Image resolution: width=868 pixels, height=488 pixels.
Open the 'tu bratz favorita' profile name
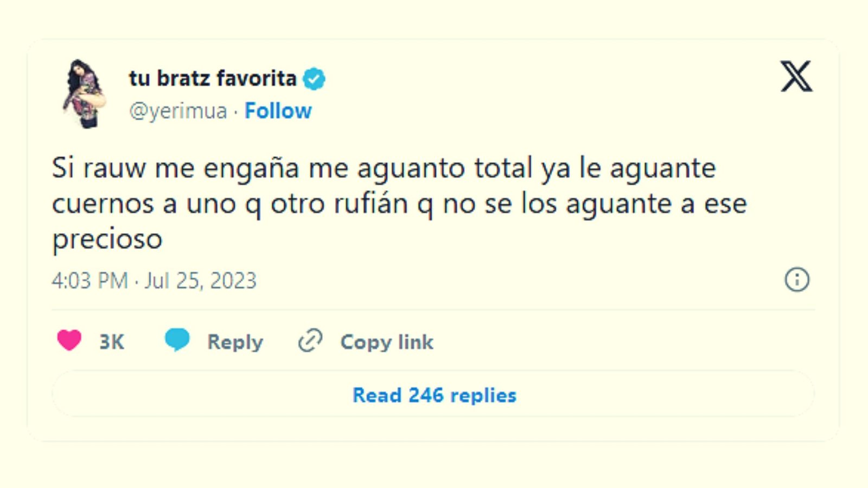(x=213, y=78)
